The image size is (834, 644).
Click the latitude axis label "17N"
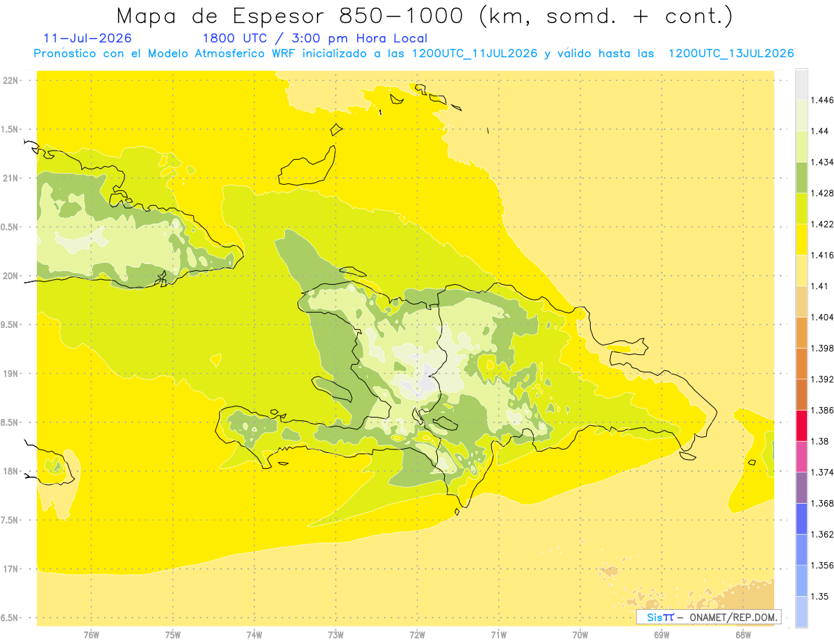click(x=10, y=569)
